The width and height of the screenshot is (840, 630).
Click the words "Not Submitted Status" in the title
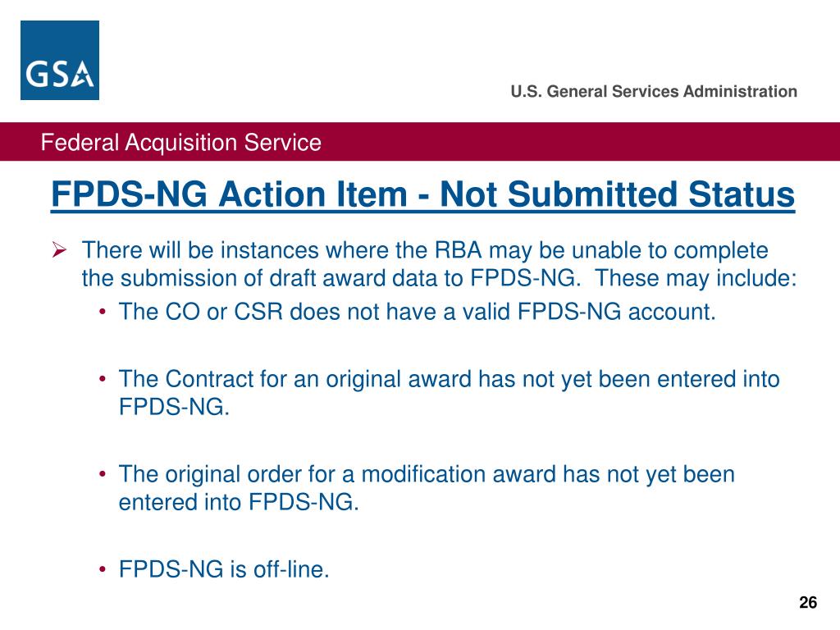[x=617, y=196]
